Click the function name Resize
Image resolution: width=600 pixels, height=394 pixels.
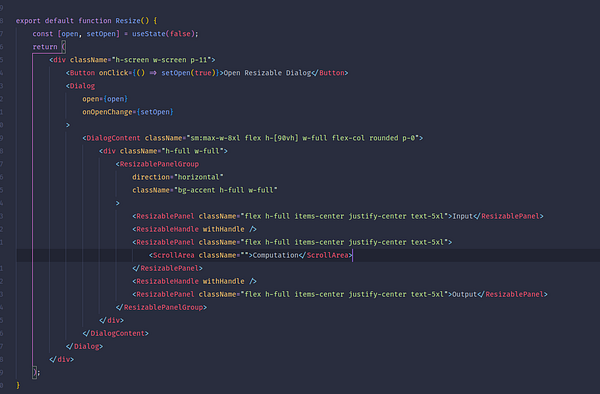coord(128,21)
